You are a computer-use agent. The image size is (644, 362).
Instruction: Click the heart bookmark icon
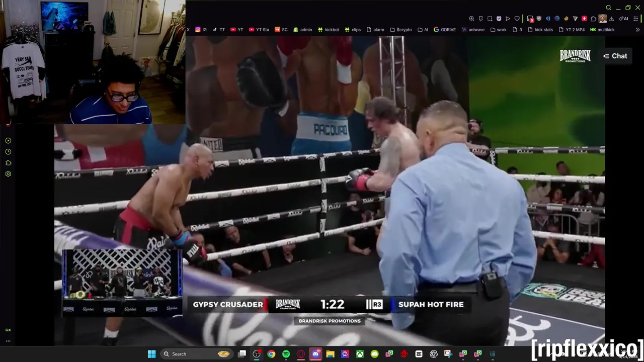coord(517,19)
